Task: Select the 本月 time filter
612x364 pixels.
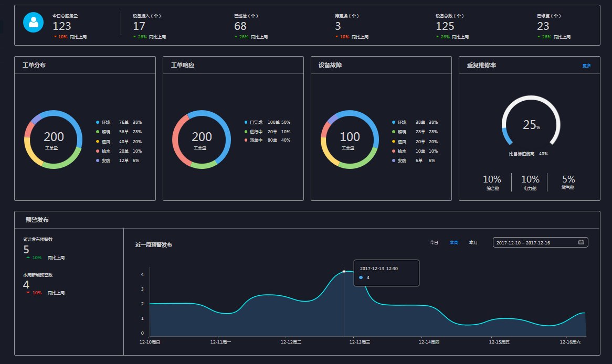Action: tap(473, 242)
